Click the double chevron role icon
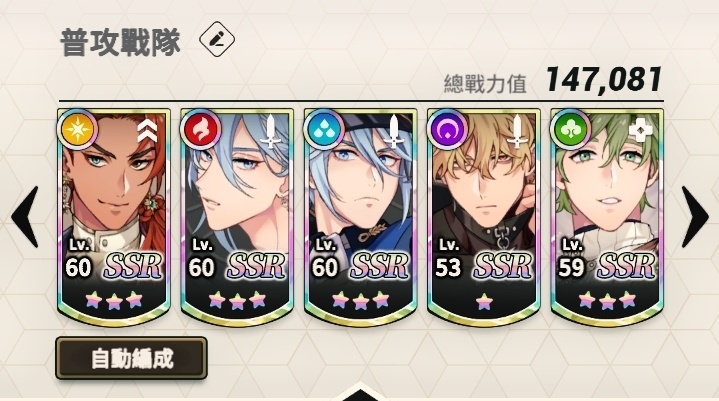Image resolution: width=719 pixels, height=401 pixels. (148, 131)
